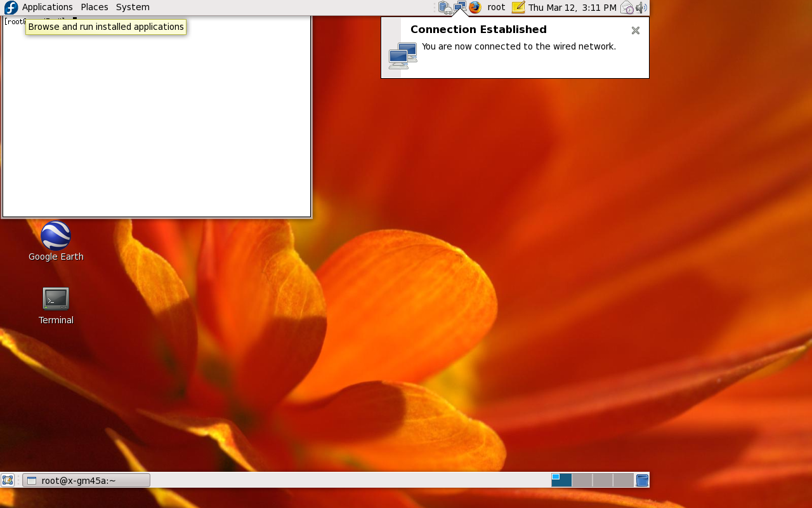This screenshot has width=812, height=508.
Task: Click the power manager battery icon
Action: click(x=445, y=8)
